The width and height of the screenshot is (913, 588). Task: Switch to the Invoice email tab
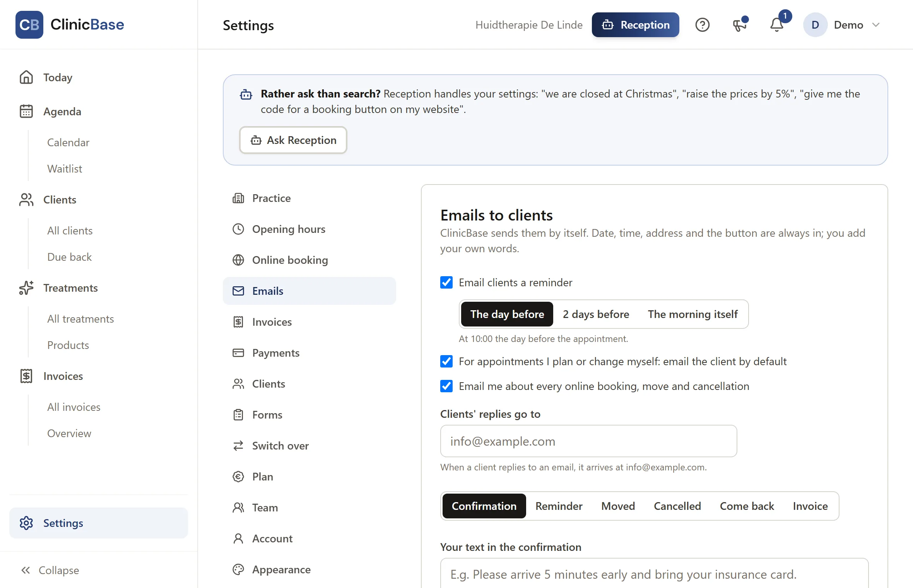coord(810,506)
